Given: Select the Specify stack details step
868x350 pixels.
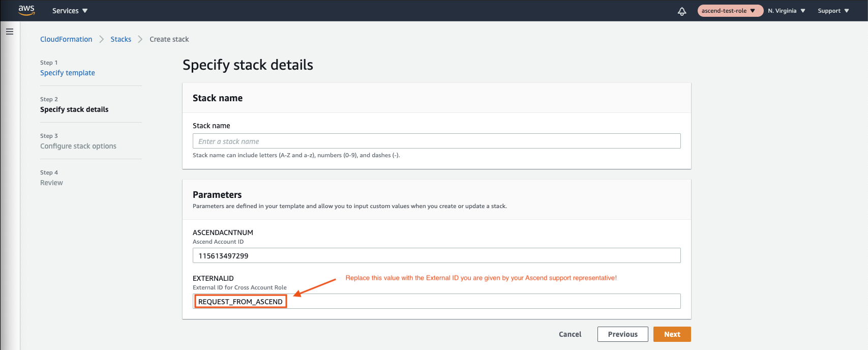Looking at the screenshot, I should tap(74, 109).
